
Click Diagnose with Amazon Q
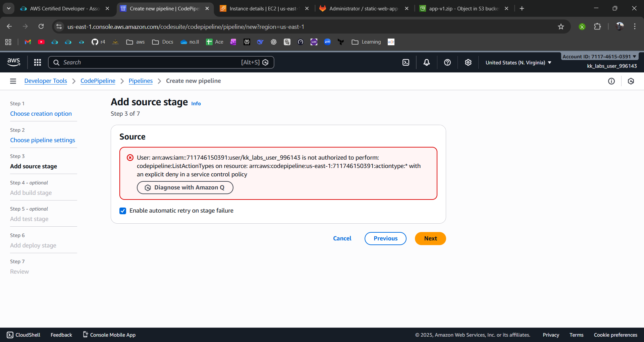[185, 187]
